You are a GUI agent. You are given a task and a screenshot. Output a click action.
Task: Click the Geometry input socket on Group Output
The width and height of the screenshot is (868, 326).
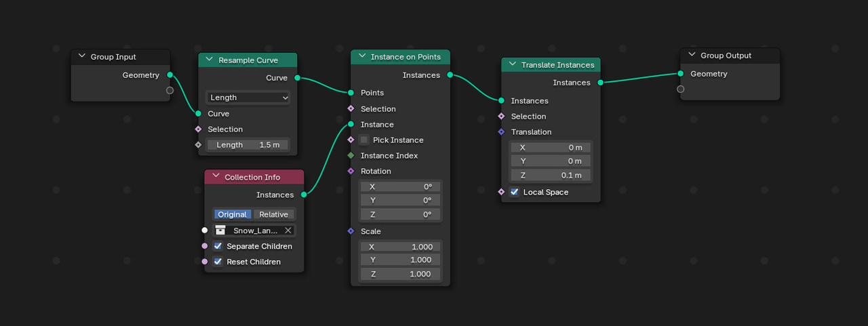680,74
